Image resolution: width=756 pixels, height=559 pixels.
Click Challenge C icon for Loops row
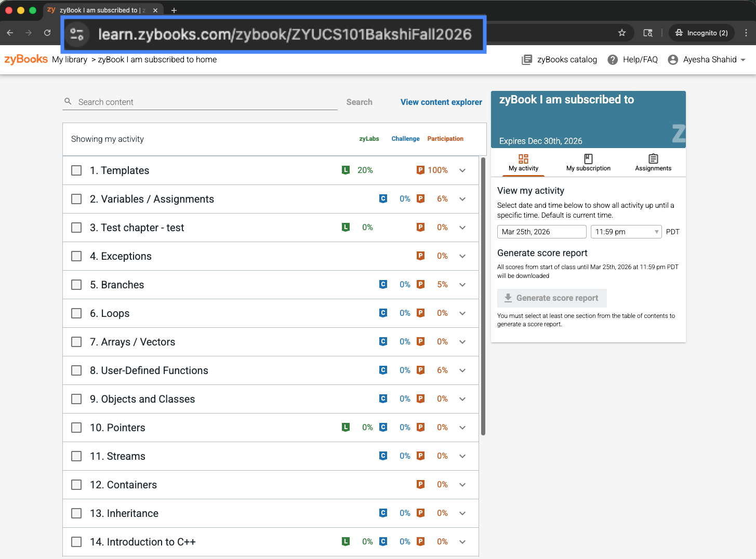click(x=383, y=313)
